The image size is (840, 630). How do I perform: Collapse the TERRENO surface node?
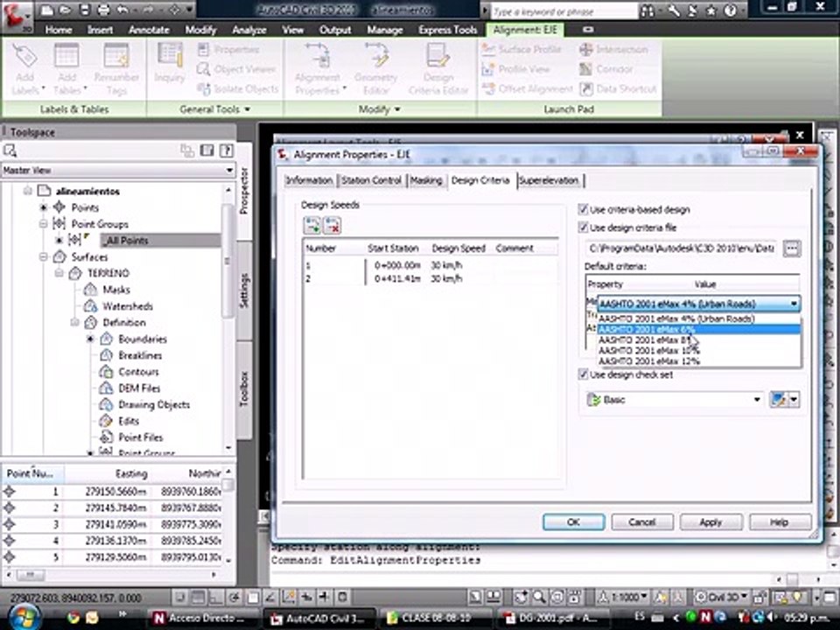[59, 273]
